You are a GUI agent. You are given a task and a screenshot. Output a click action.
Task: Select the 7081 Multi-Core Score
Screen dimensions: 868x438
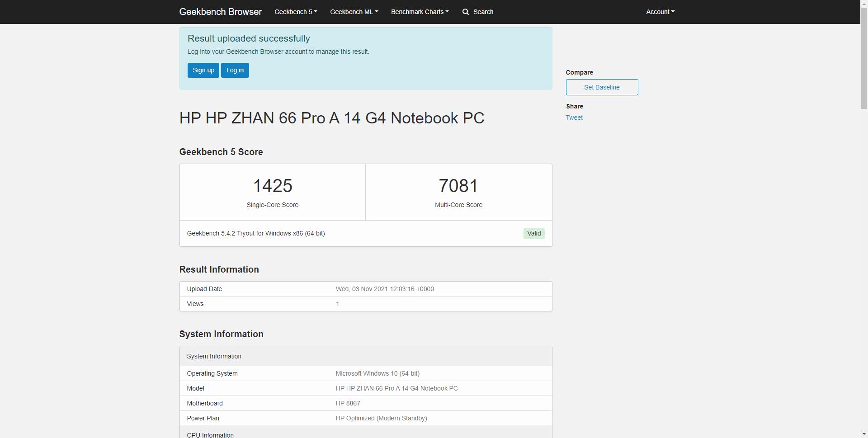click(x=458, y=186)
